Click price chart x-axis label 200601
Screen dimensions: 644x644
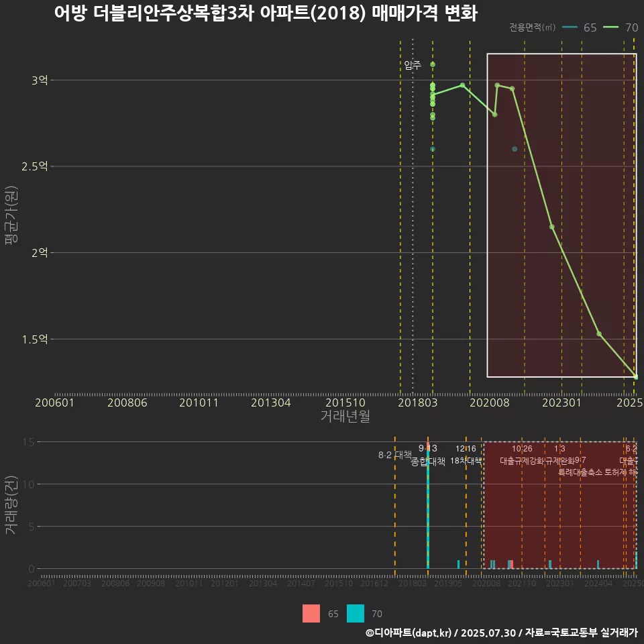[x=54, y=402]
